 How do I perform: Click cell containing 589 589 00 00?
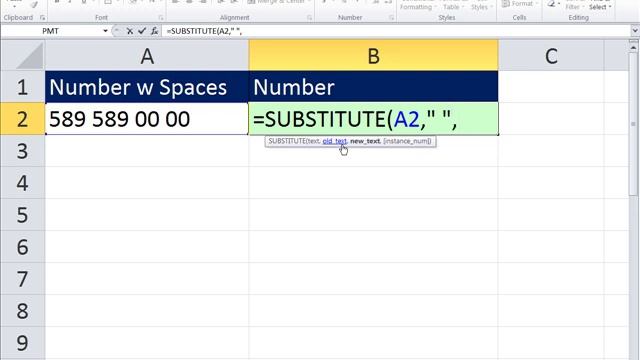(147, 119)
